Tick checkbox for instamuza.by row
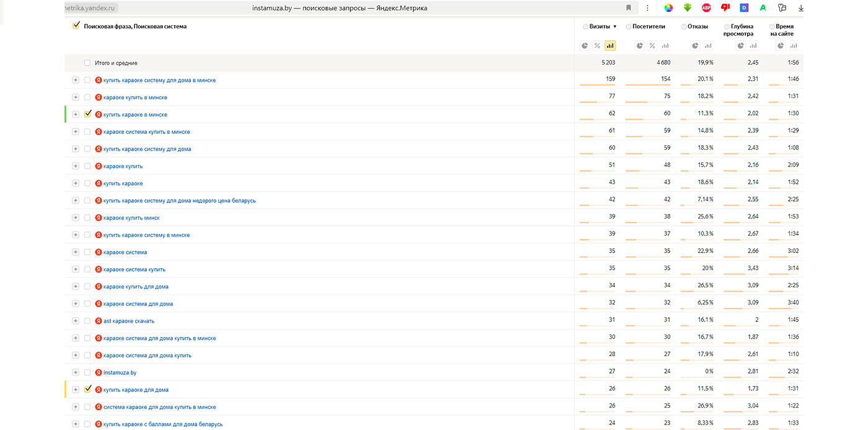 87,372
